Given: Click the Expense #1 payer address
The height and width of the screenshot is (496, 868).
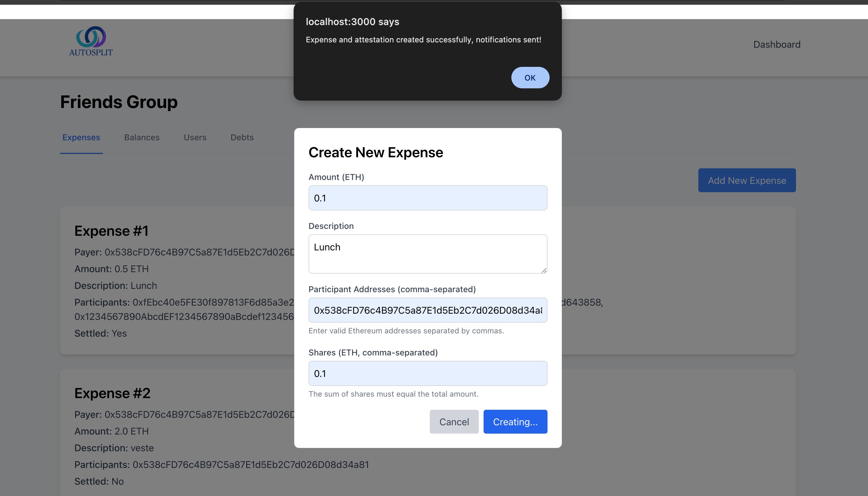Looking at the screenshot, I should pos(199,252).
